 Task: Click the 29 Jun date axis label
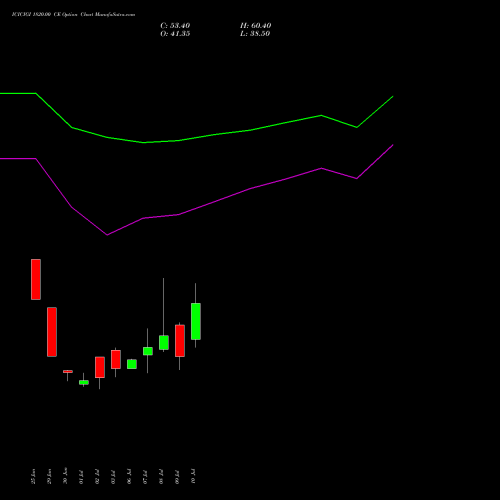coord(49,476)
